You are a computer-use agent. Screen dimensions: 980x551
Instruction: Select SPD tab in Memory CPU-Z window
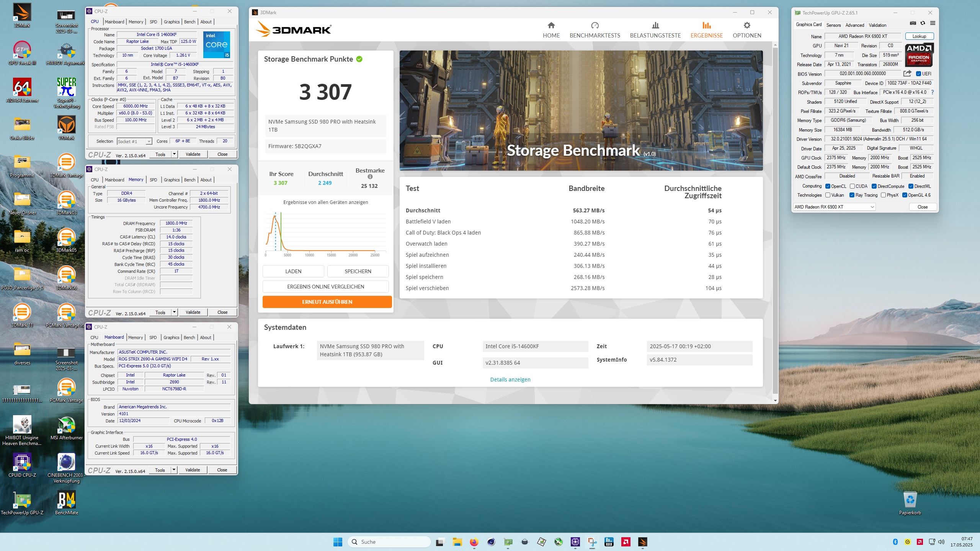[x=153, y=180]
